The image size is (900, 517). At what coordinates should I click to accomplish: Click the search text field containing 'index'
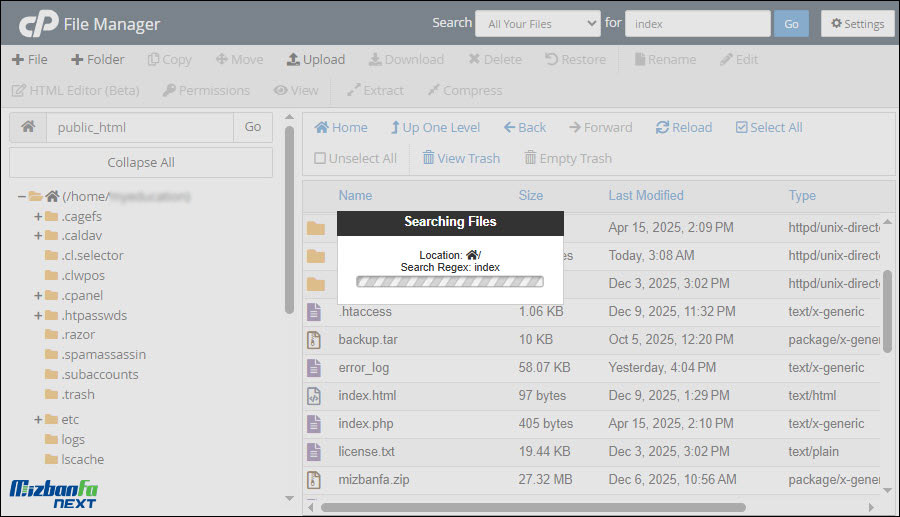(697, 24)
